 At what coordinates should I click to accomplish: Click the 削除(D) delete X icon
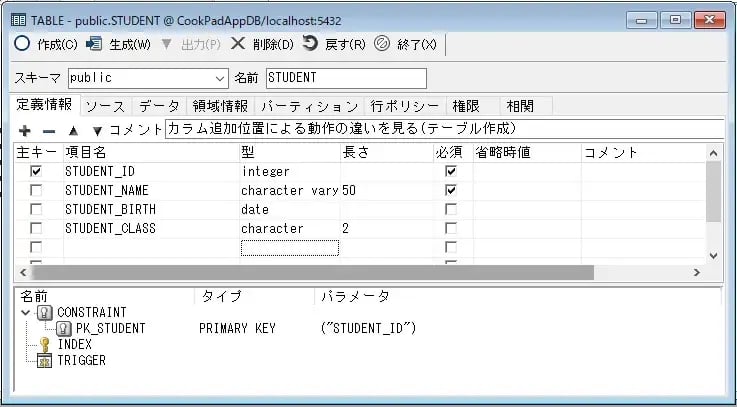238,44
